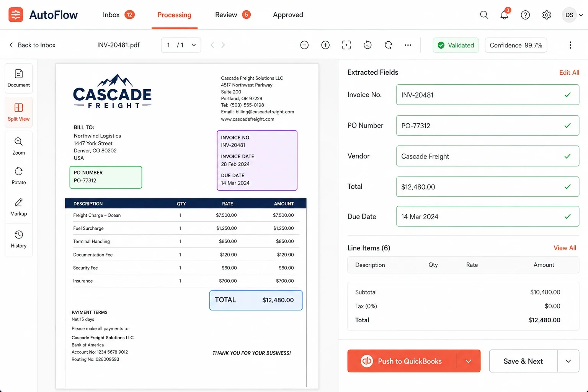Click the Total field
588x392 pixels.
(x=488, y=187)
